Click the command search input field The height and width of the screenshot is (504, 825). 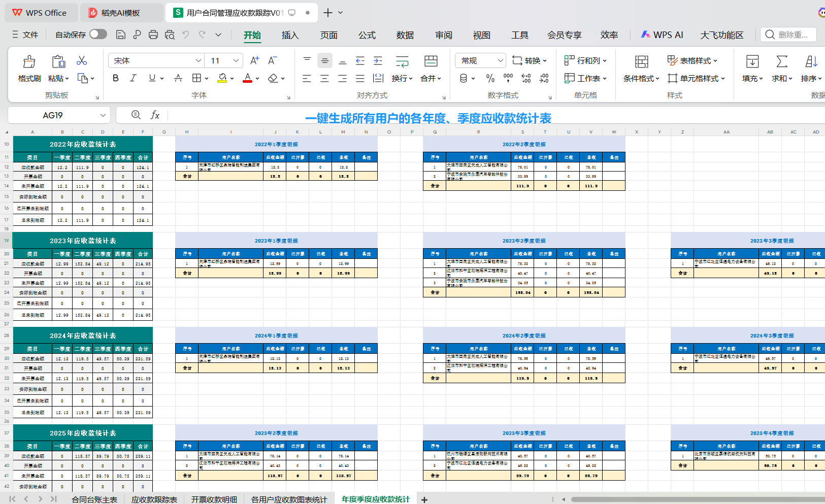click(788, 35)
